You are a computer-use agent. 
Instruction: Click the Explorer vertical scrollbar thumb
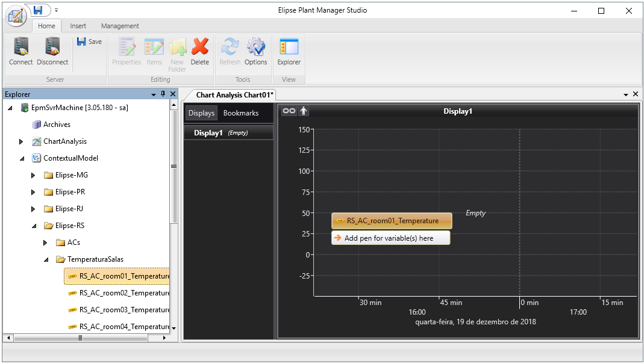[x=174, y=166]
